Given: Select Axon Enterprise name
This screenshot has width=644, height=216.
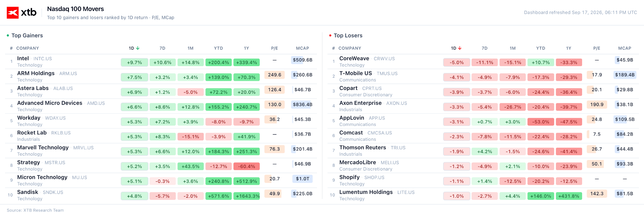Looking at the screenshot, I should (x=360, y=103).
